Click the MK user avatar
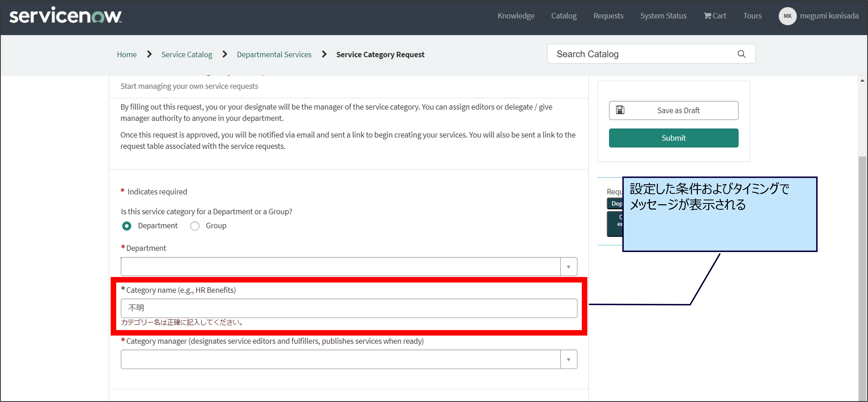Screen dimensions: 868x402 787,16
